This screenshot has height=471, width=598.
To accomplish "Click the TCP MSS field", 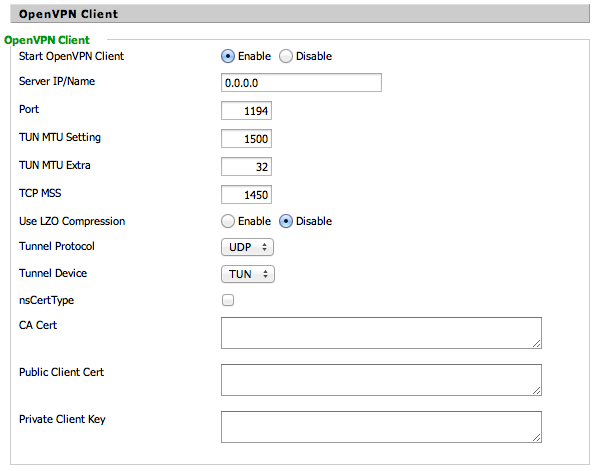I will coord(246,195).
